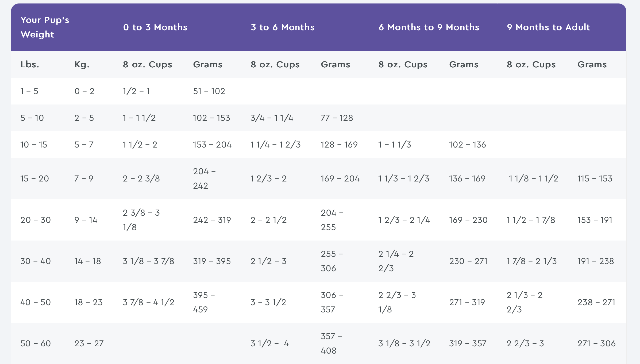Screen dimensions: 640x364
Task: Click the "9 Months to Adult" header
Action: pos(548,27)
